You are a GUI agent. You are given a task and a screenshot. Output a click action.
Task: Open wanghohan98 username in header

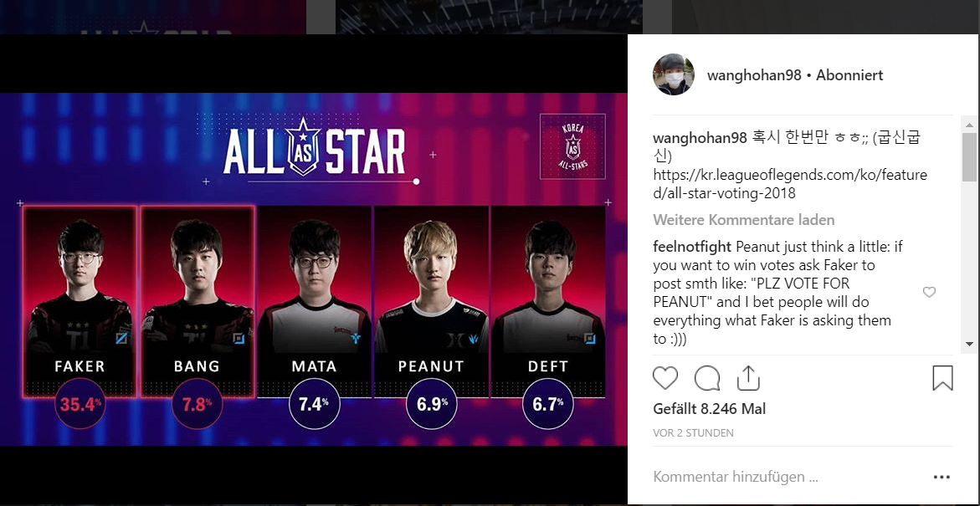[x=754, y=75]
